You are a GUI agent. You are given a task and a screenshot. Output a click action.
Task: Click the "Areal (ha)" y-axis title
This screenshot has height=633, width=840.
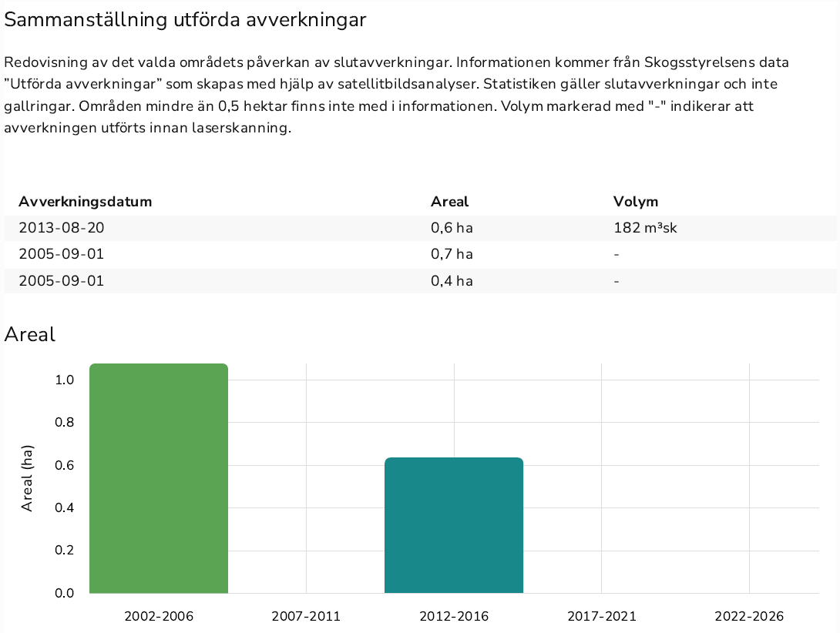click(x=27, y=478)
